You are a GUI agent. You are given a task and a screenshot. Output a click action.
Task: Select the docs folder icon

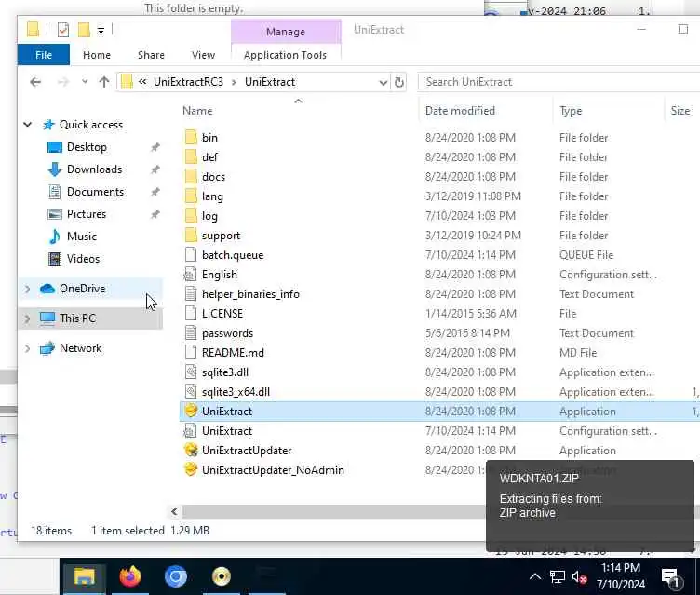[x=191, y=176]
